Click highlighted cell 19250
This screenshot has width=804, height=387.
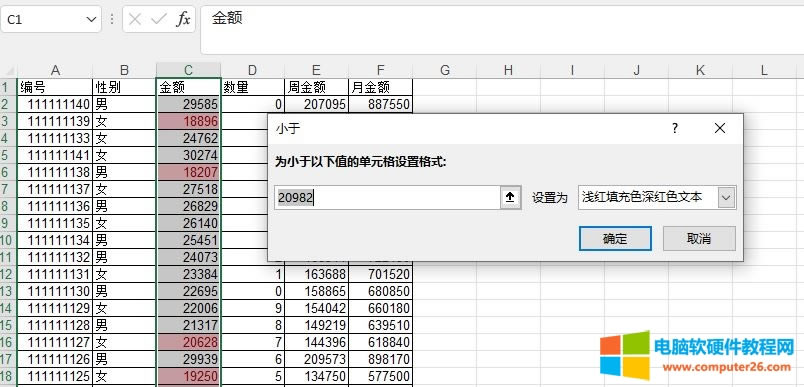(x=188, y=376)
